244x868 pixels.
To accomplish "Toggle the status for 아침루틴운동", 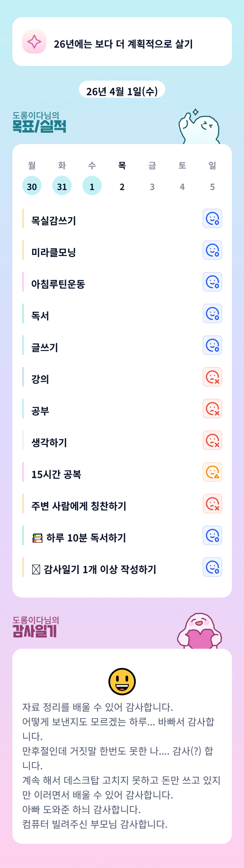I will point(212,282).
